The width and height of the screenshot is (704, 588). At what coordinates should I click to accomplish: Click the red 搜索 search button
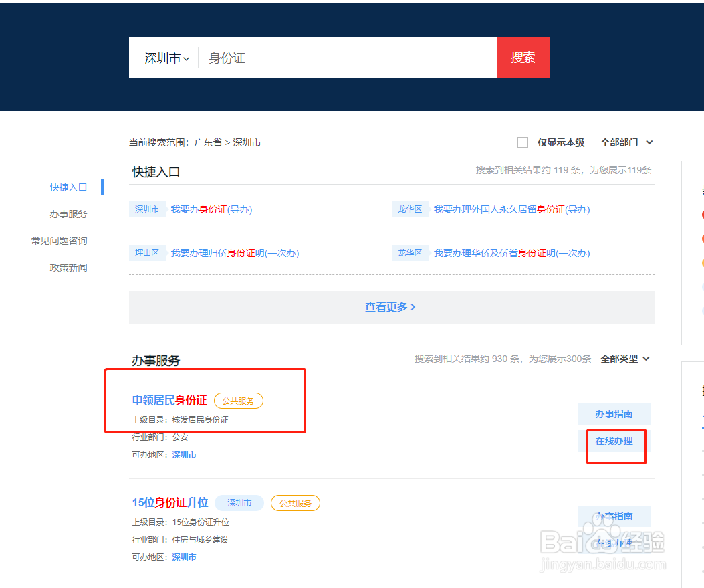click(523, 58)
